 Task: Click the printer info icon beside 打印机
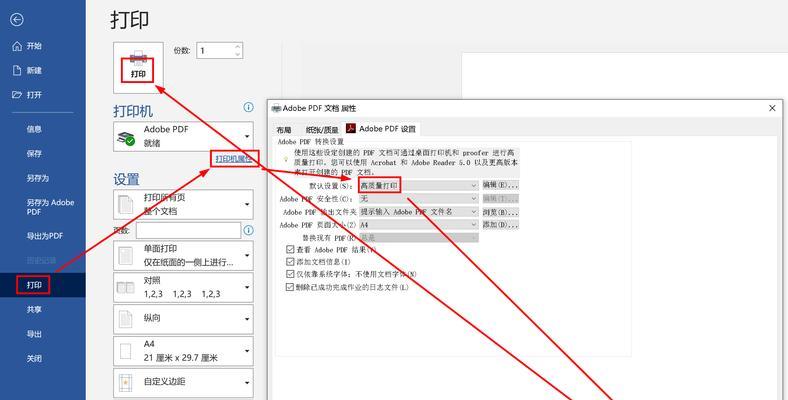click(x=248, y=107)
